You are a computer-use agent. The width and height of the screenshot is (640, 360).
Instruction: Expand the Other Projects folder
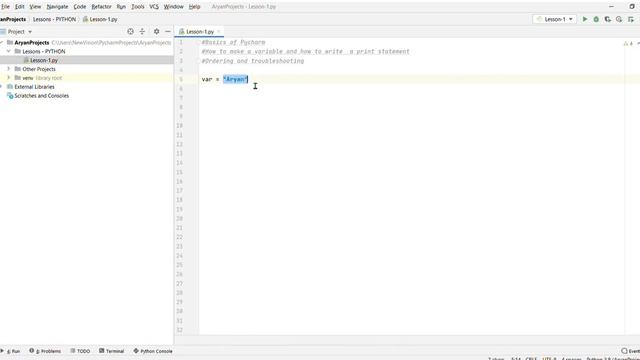click(9, 69)
